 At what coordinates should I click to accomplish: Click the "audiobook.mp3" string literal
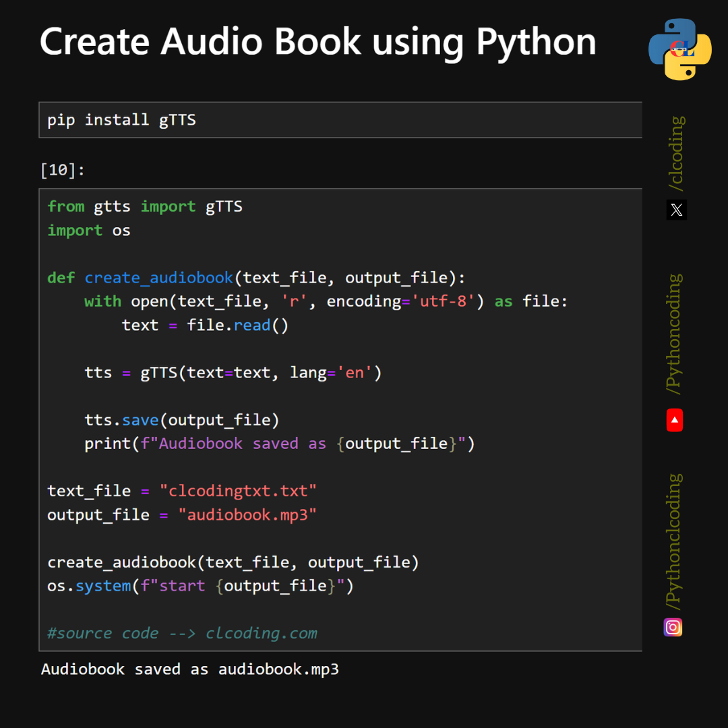click(247, 515)
